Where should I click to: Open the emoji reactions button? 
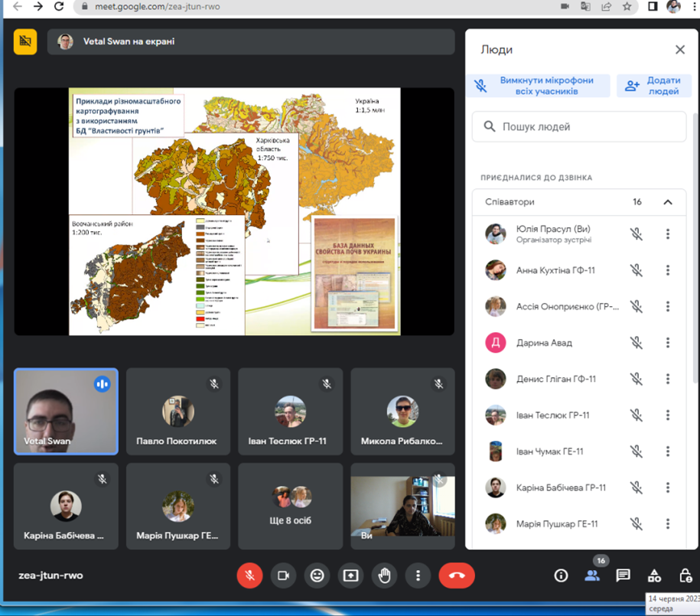(x=317, y=575)
